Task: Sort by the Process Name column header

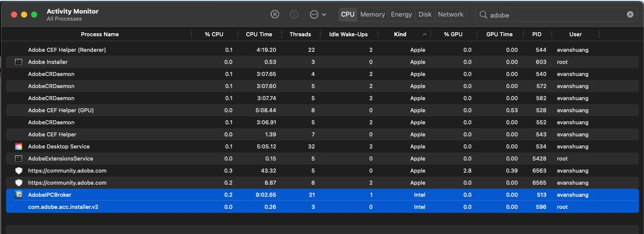Action: tap(100, 34)
